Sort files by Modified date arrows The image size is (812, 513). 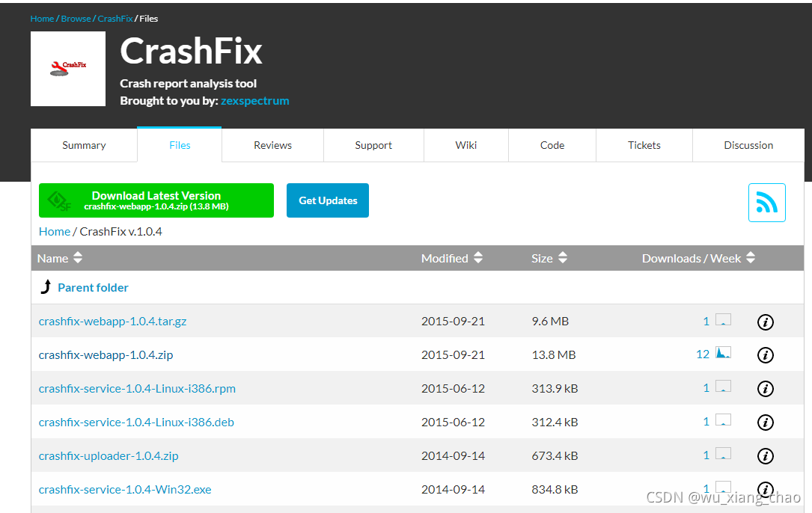pyautogui.click(x=477, y=257)
